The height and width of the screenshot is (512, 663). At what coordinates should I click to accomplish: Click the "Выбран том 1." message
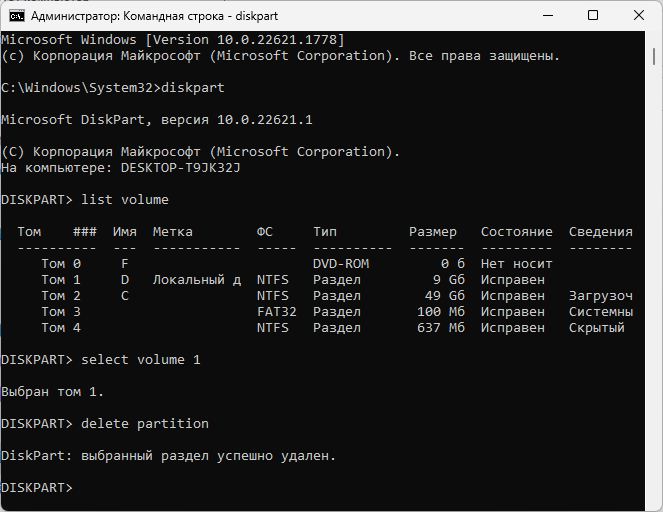52,392
